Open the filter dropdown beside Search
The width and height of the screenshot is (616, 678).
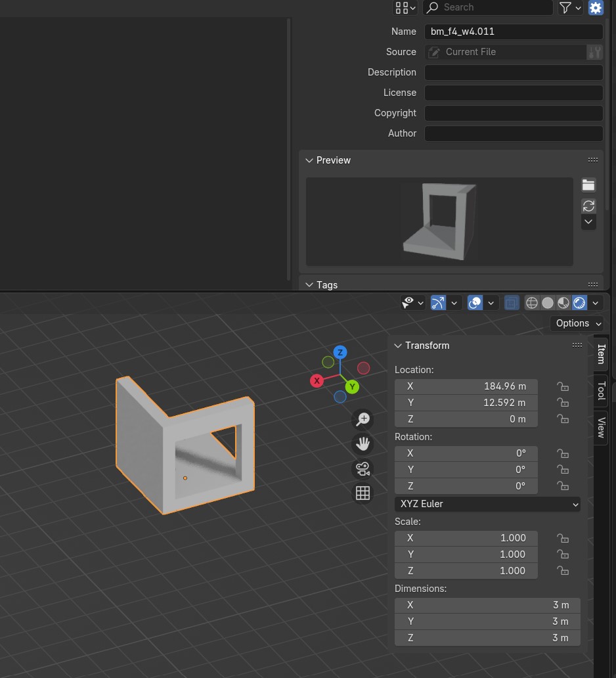[x=570, y=8]
